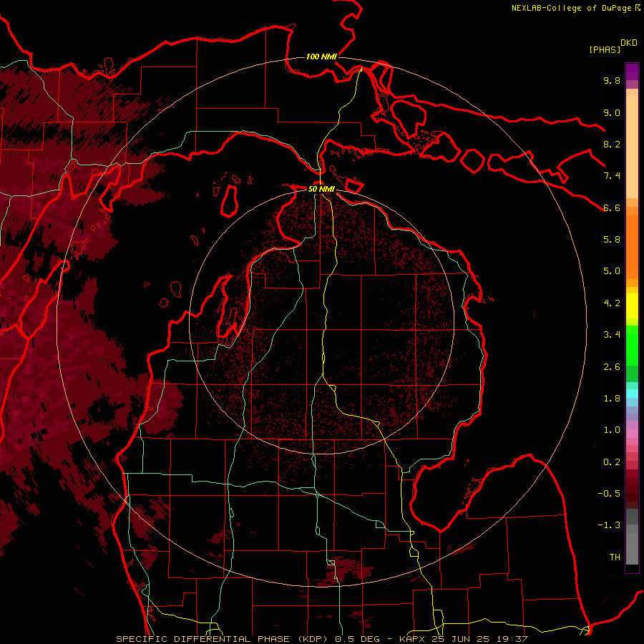Click the 50 NMI range ring label
The height and width of the screenshot is (644, 644).
click(x=321, y=189)
